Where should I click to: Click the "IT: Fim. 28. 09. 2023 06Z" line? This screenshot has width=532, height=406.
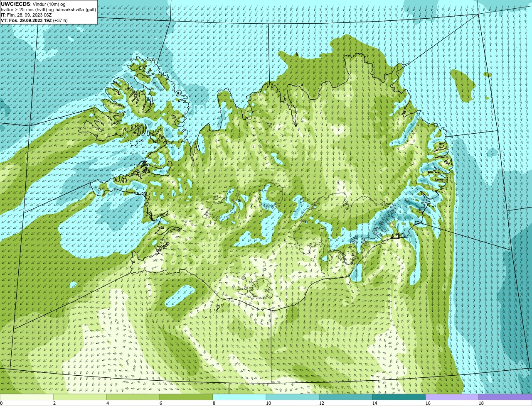pyautogui.click(x=26, y=15)
